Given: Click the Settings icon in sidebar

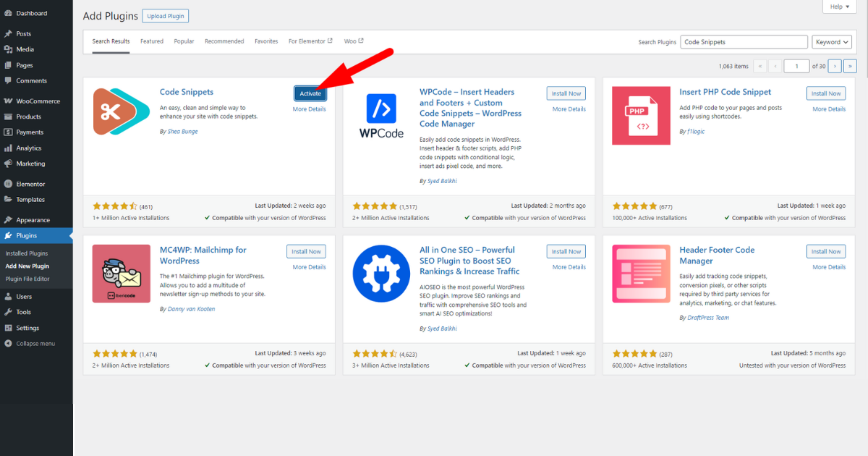Looking at the screenshot, I should point(7,328).
